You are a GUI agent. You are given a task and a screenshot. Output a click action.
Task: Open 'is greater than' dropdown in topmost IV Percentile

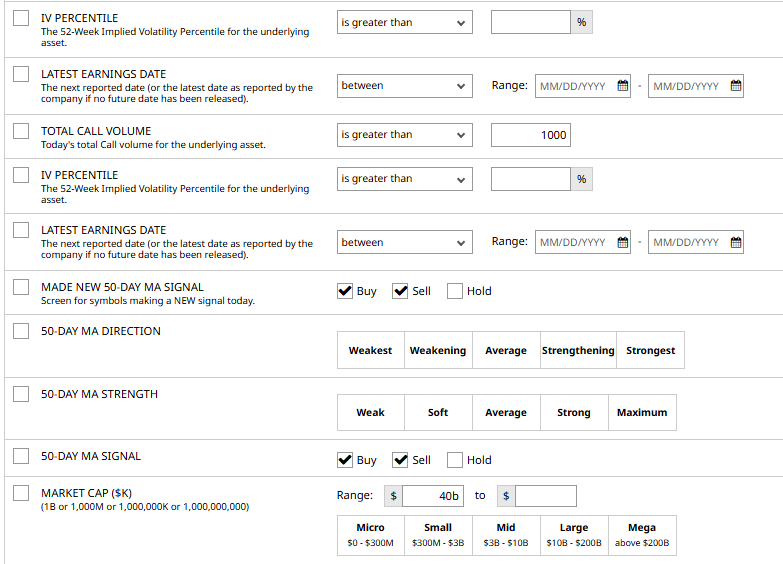(404, 22)
